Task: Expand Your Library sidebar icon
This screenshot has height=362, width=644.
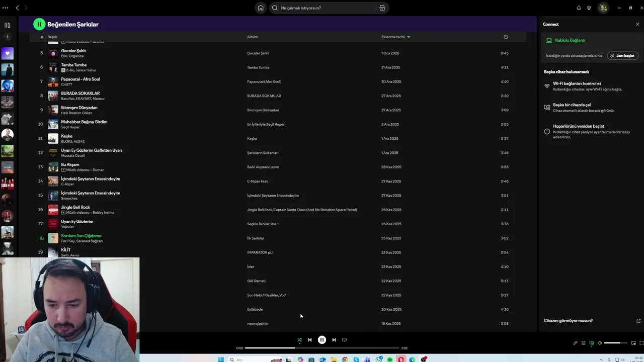Action: [7, 25]
